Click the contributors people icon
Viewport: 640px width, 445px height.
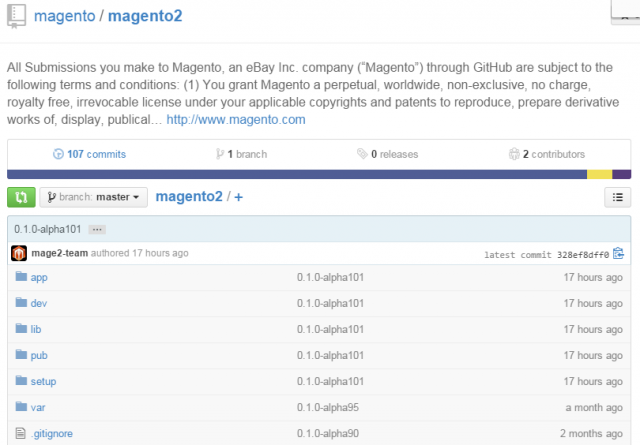514,154
